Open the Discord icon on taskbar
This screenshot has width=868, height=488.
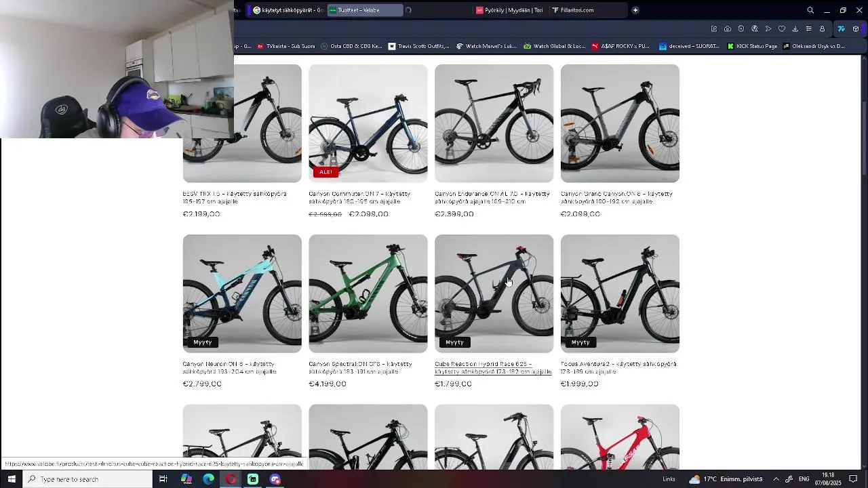point(275,479)
